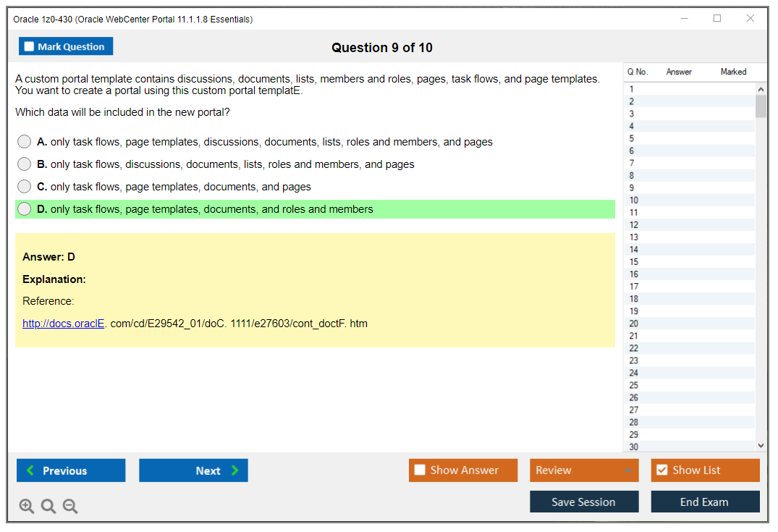Screen dimensions: 778x532
Task: Click the zoom in magnifier icon
Action: click(x=27, y=507)
